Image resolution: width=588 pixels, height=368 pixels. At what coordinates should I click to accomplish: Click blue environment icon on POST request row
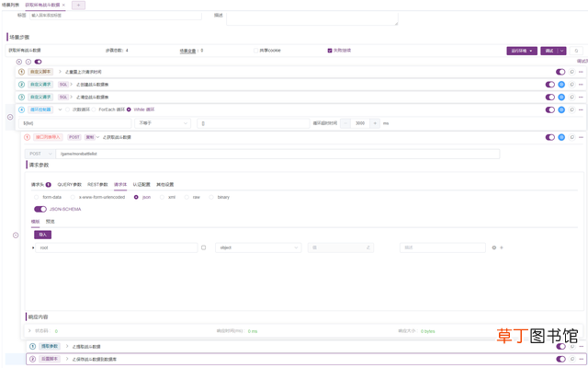tap(561, 137)
